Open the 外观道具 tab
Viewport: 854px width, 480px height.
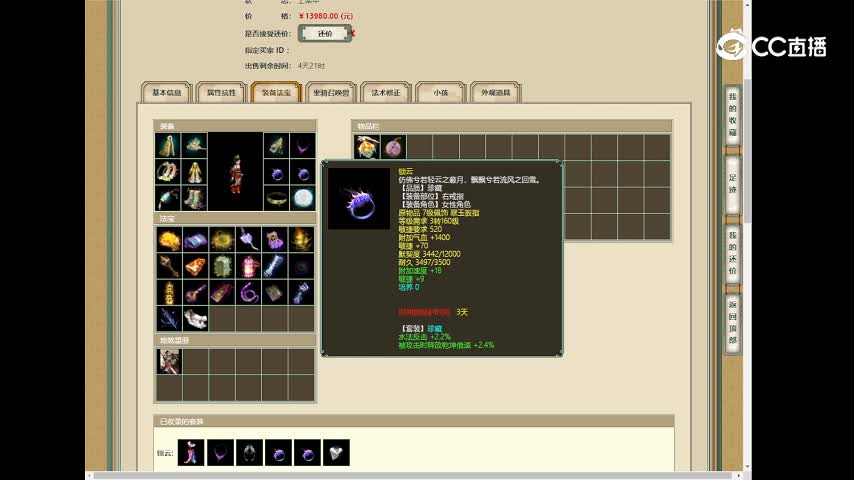496,93
